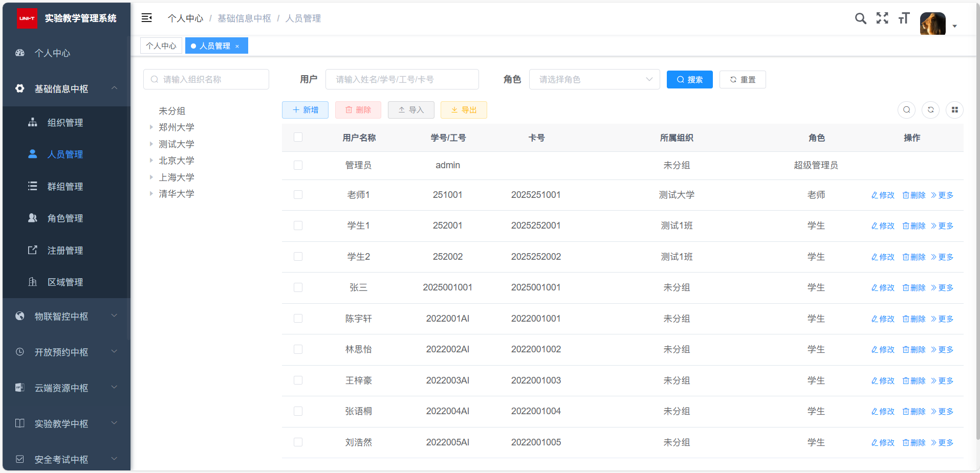Open column display settings grid icon
This screenshot has height=473, width=980.
[x=954, y=110]
